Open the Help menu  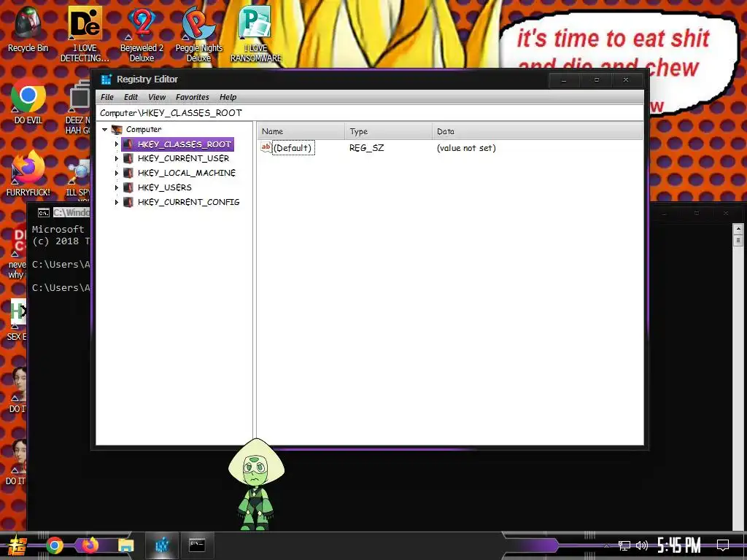click(228, 97)
